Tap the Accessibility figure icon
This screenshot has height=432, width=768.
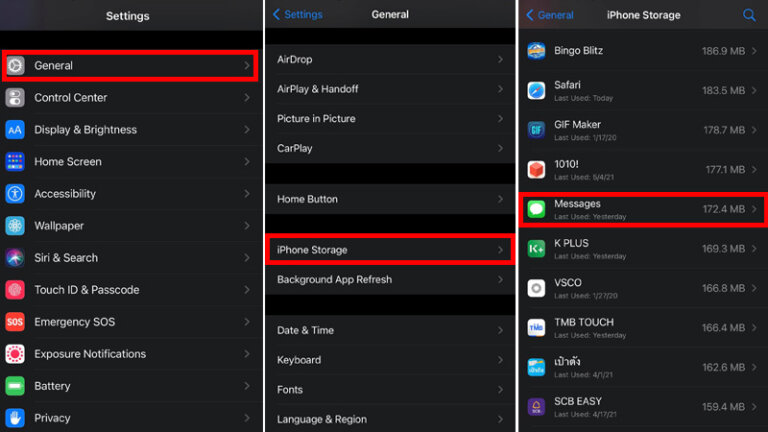coord(15,193)
